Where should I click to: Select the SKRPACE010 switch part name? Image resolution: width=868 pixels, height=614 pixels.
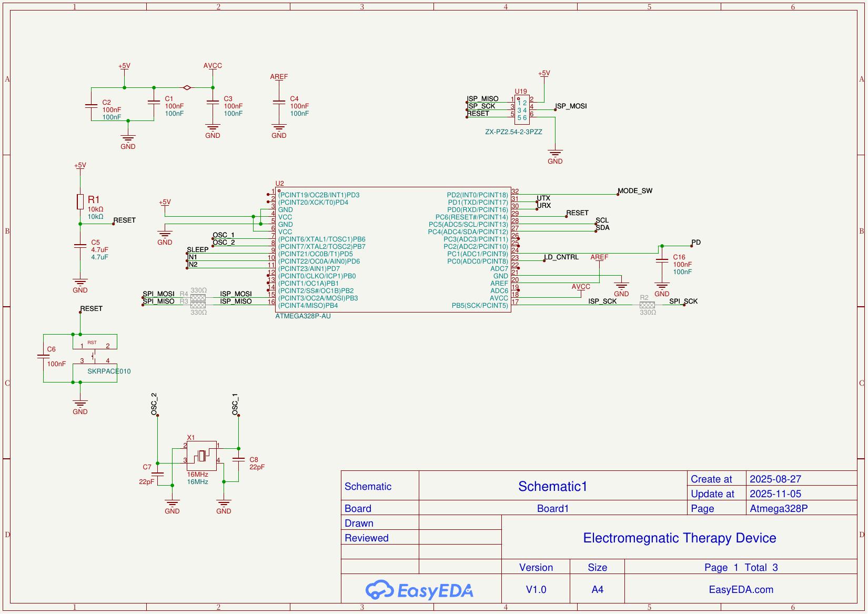pyautogui.click(x=109, y=371)
